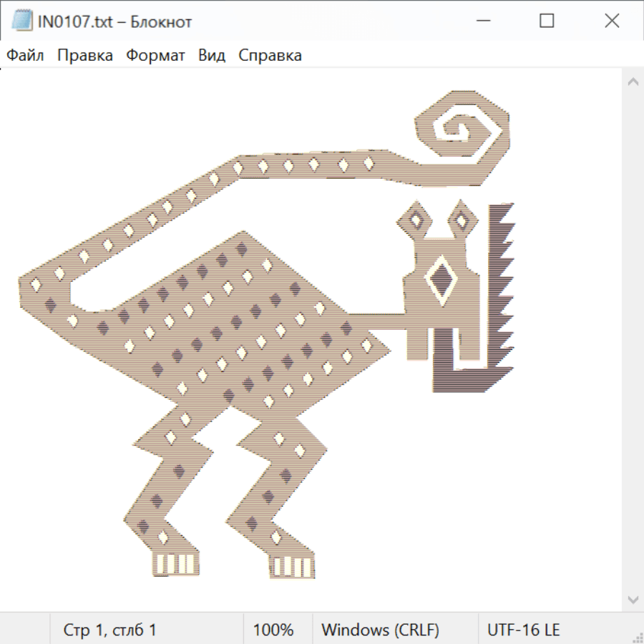The height and width of the screenshot is (644, 644).
Task: Click the 100% zoom level in status bar
Action: (x=273, y=630)
